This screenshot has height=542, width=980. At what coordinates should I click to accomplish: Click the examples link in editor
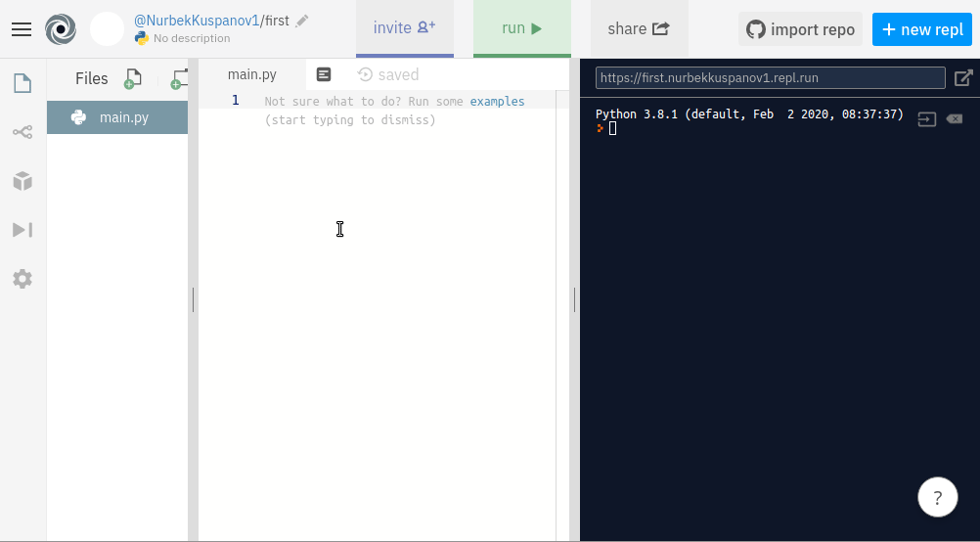(x=497, y=102)
